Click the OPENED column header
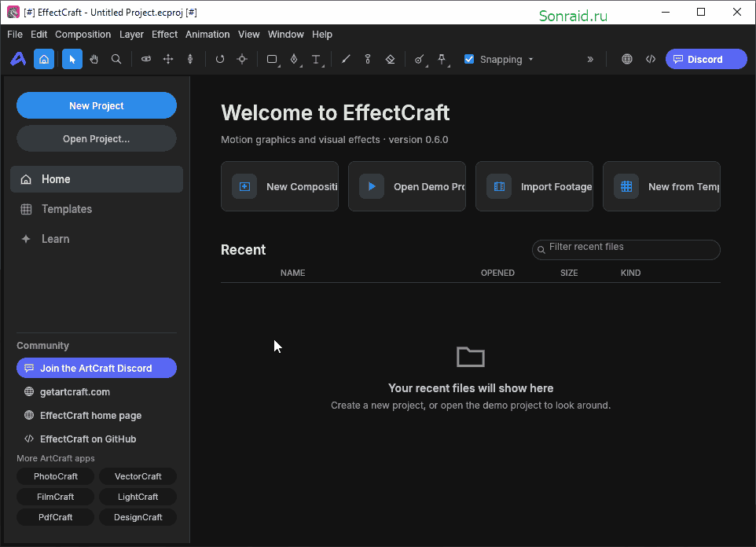The image size is (756, 547). tap(497, 273)
